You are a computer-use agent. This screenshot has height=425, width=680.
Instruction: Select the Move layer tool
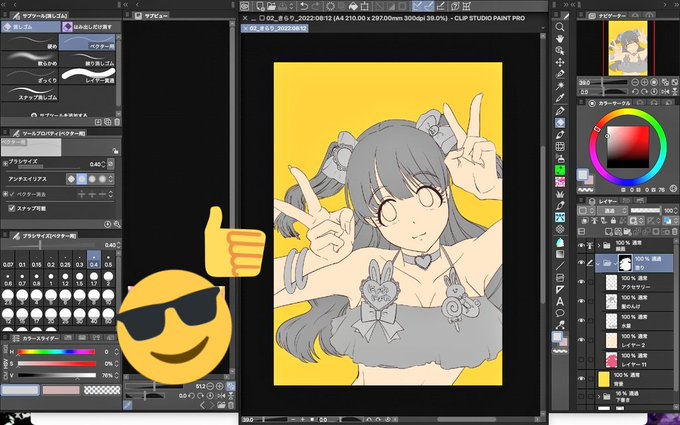[560, 62]
